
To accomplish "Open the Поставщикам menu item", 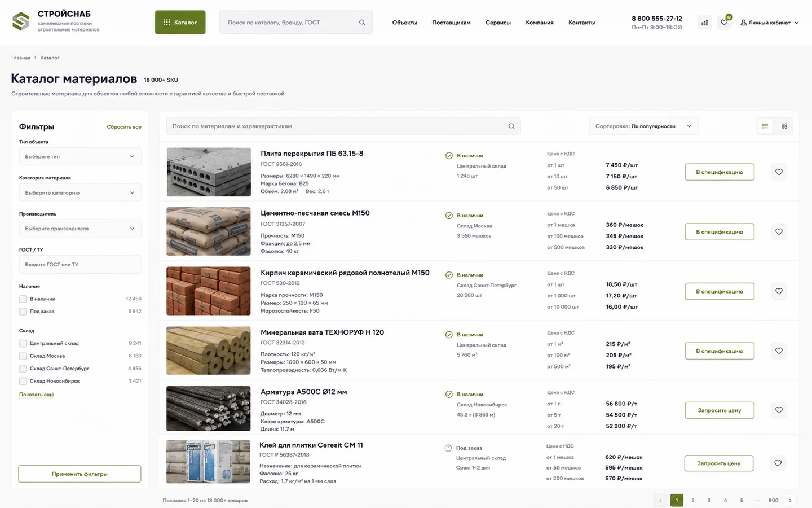I will click(451, 23).
